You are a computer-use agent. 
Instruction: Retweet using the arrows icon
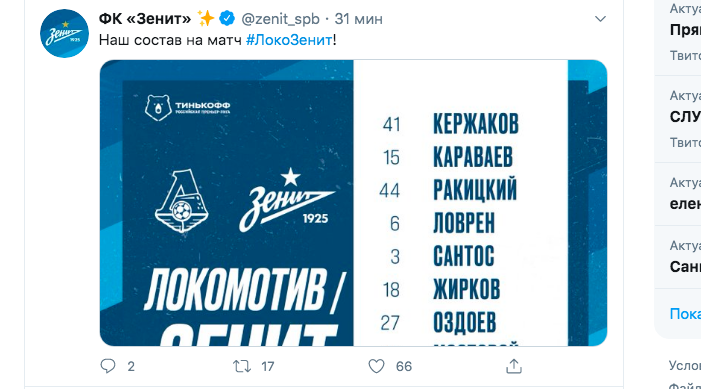(x=242, y=367)
